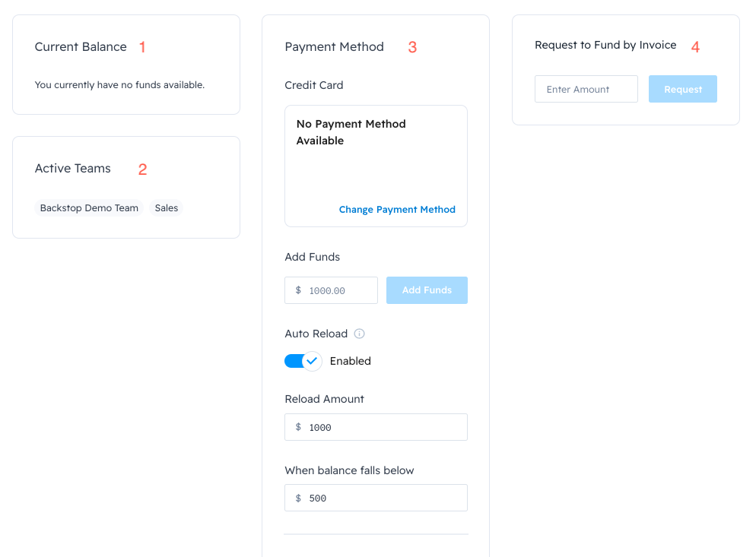Click the dollar sign in Reload Amount field
This screenshot has height=557, width=756.
[x=298, y=427]
